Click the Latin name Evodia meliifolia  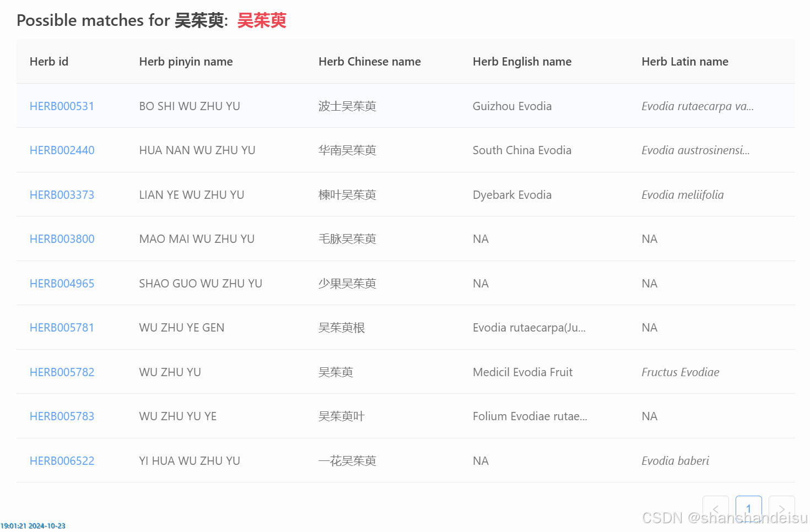[x=683, y=195]
